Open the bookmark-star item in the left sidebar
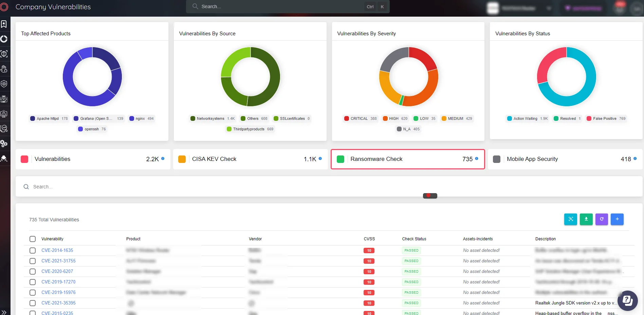Viewport: 644px width, 315px height. click(4, 24)
